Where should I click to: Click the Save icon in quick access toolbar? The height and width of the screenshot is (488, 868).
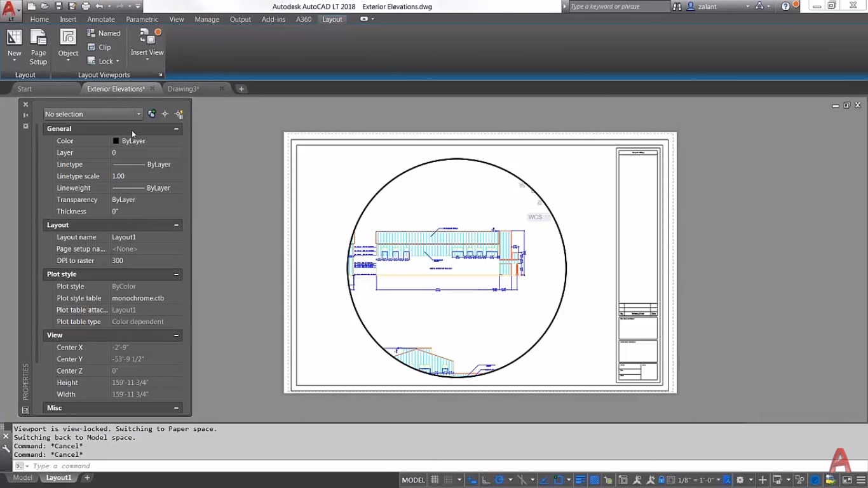pyautogui.click(x=58, y=6)
